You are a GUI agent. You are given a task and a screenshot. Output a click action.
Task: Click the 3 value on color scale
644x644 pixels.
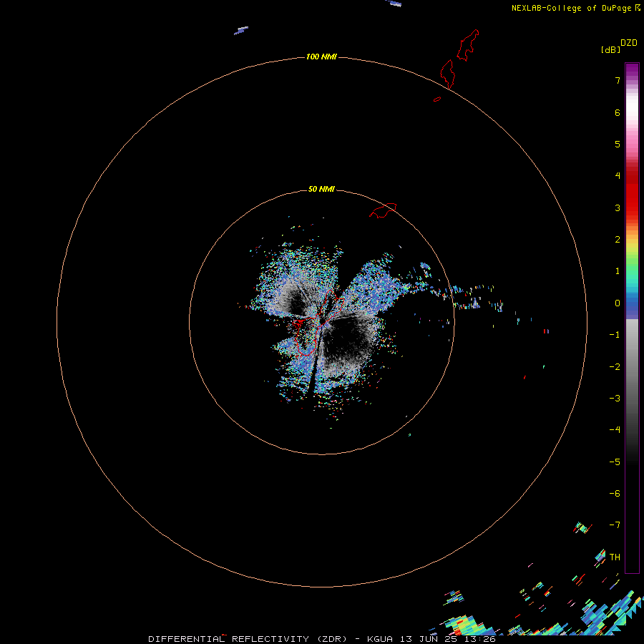618,208
